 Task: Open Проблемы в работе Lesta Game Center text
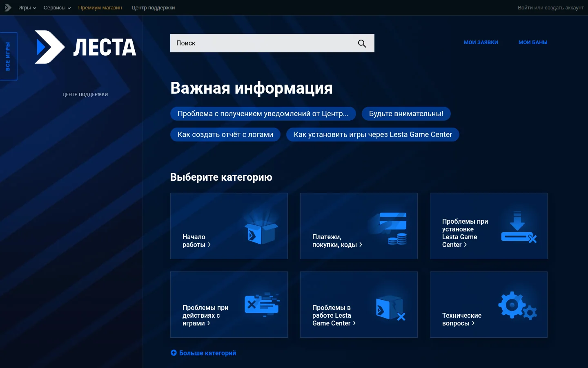click(x=332, y=315)
